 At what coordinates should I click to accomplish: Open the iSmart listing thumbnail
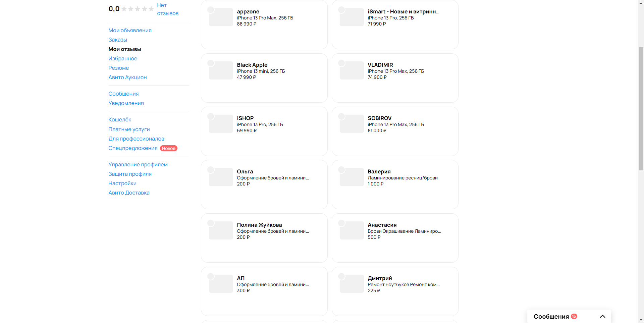(352, 17)
